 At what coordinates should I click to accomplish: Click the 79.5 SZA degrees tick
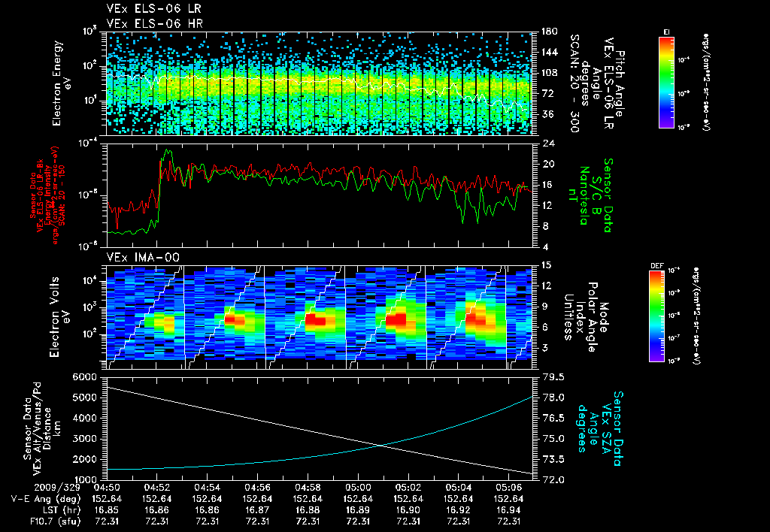(x=551, y=377)
